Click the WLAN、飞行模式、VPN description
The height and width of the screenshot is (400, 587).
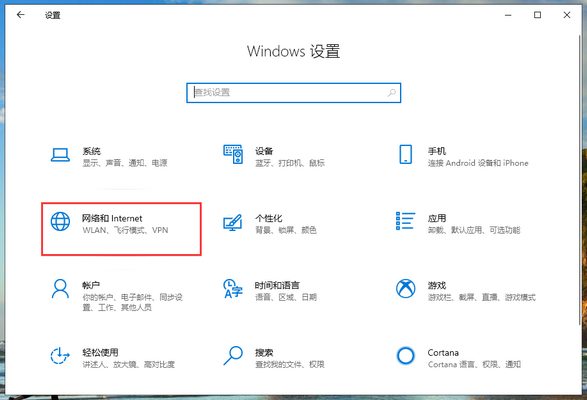click(125, 230)
